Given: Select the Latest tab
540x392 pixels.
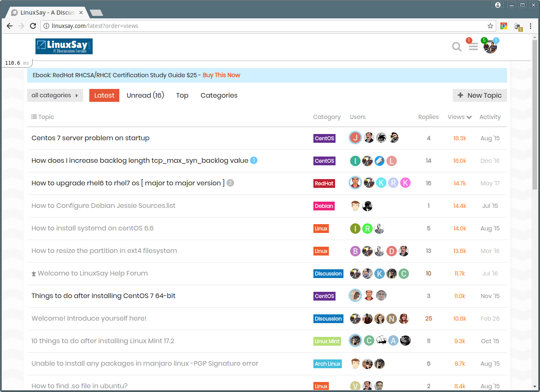Looking at the screenshot, I should tap(104, 95).
